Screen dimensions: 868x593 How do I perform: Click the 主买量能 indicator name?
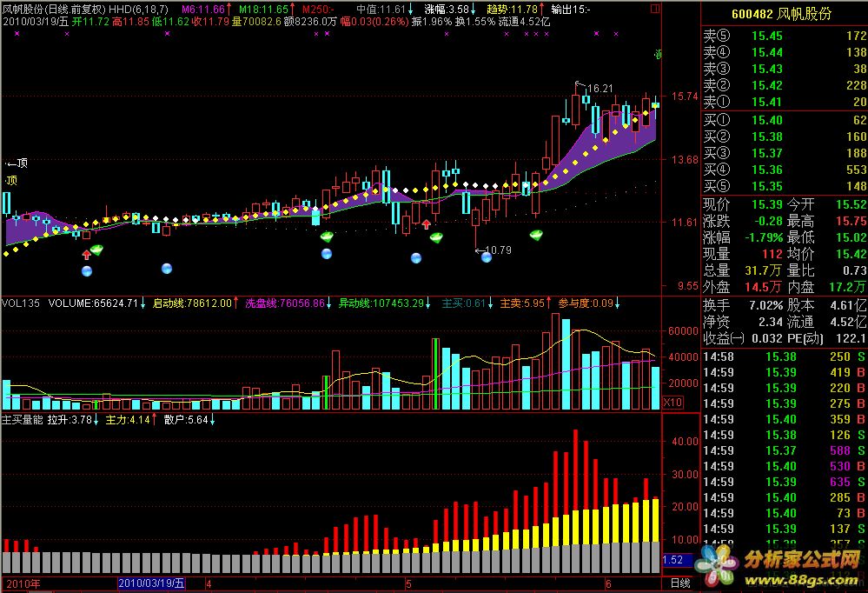22,419
